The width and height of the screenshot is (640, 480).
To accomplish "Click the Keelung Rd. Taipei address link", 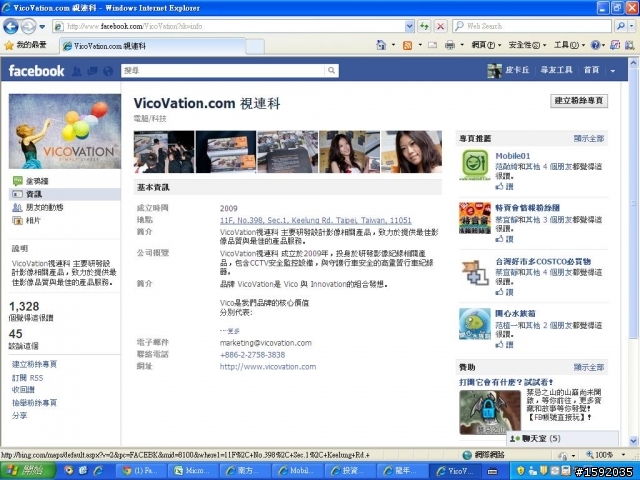I will tap(316, 220).
